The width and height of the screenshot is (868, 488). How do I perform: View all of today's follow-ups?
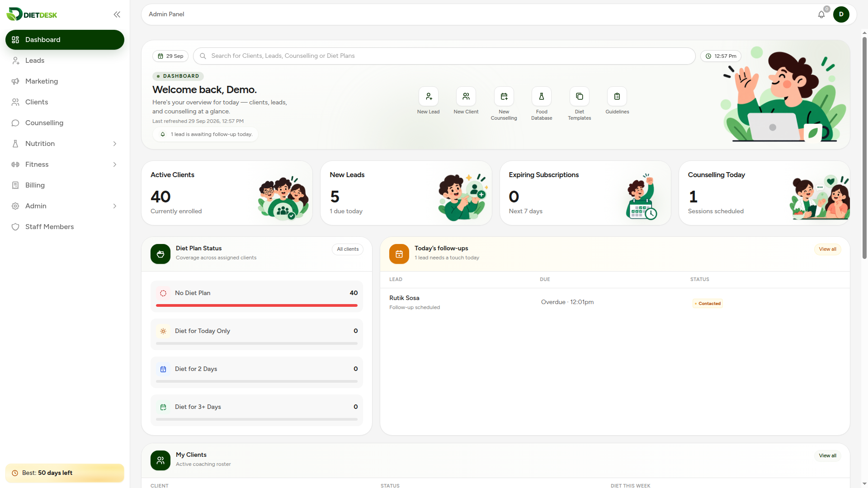(x=827, y=249)
